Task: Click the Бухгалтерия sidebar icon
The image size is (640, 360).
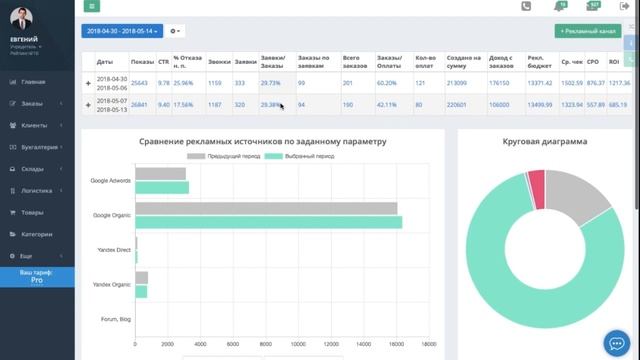Action: (x=13, y=147)
